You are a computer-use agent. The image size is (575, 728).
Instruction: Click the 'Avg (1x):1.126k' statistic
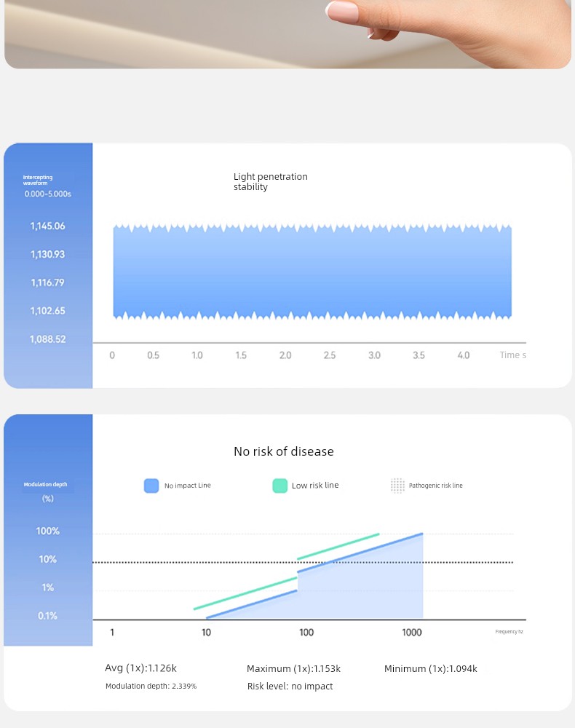click(x=140, y=668)
